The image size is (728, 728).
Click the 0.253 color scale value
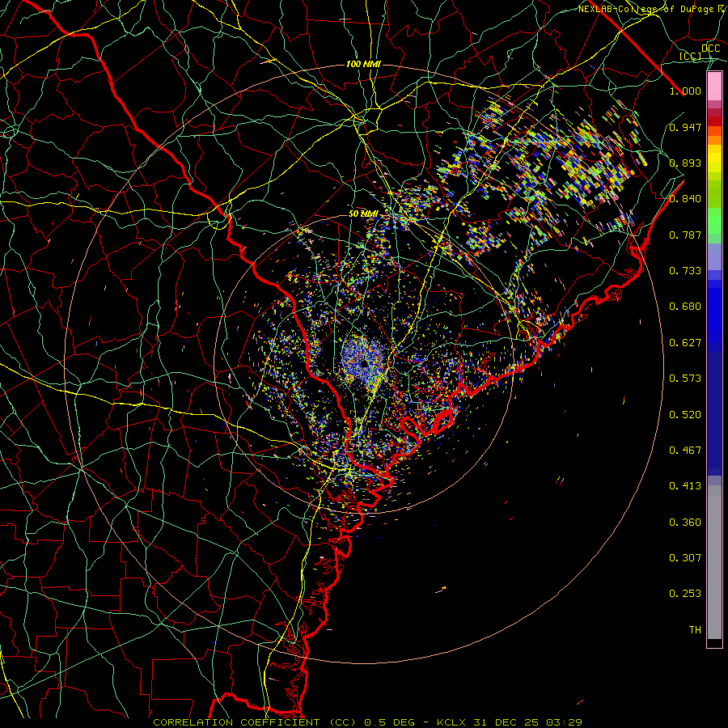pos(685,594)
